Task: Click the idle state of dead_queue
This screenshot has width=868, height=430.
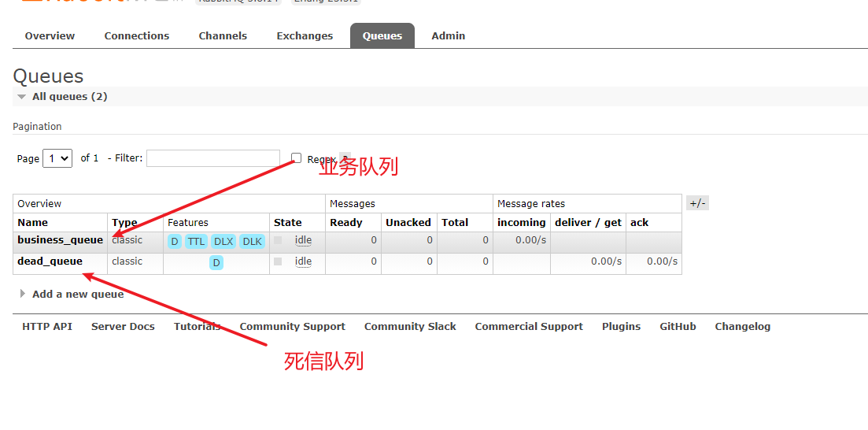Action: coord(303,261)
